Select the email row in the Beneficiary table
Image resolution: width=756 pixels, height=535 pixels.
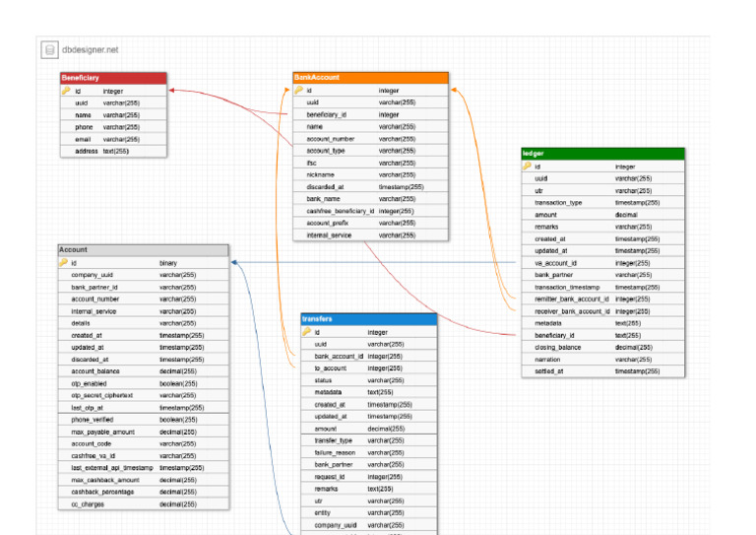[113, 139]
